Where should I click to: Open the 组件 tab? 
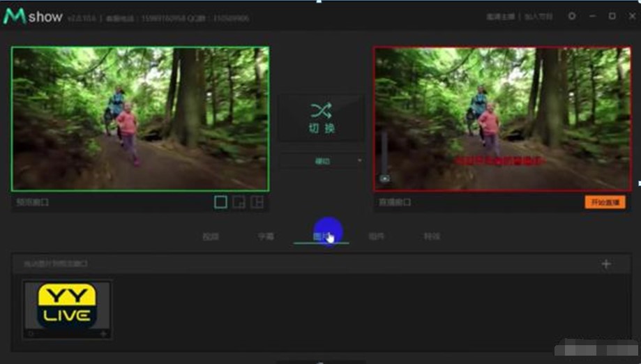(377, 236)
